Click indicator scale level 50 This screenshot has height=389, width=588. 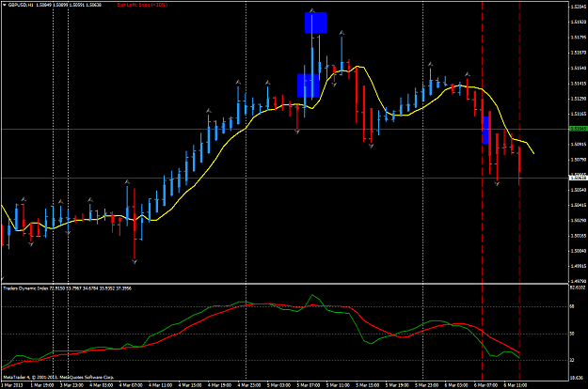click(x=572, y=334)
